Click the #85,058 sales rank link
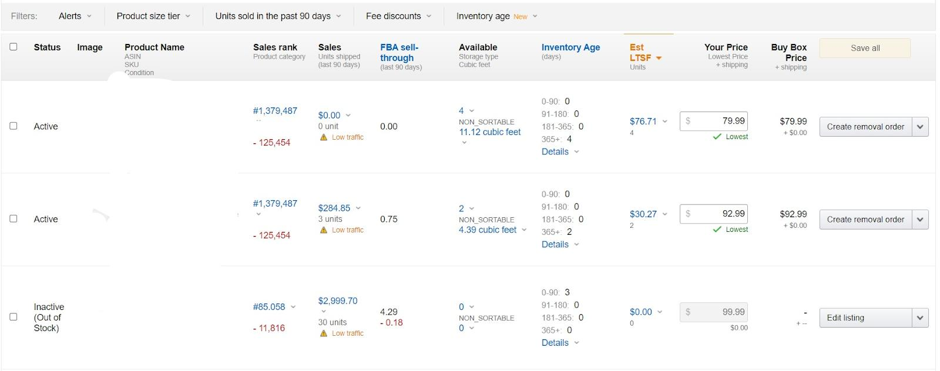Screen dimensions: 940x371 (x=269, y=307)
